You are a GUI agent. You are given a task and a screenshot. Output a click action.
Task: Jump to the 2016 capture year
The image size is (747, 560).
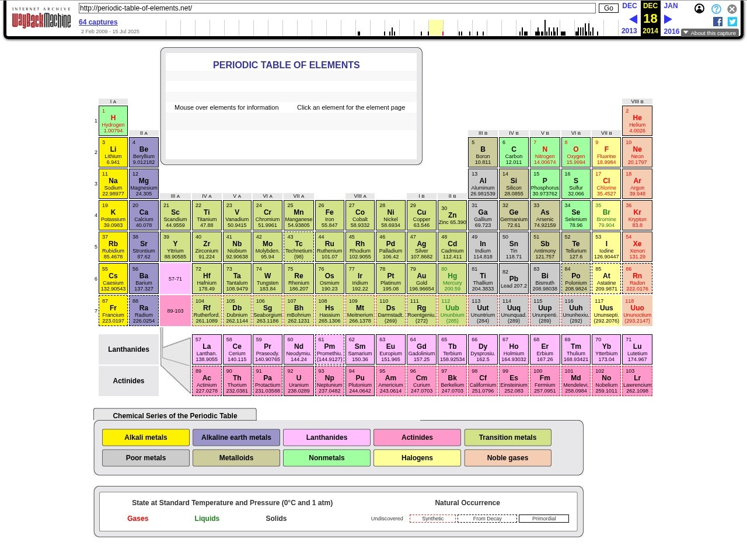[x=671, y=31]
